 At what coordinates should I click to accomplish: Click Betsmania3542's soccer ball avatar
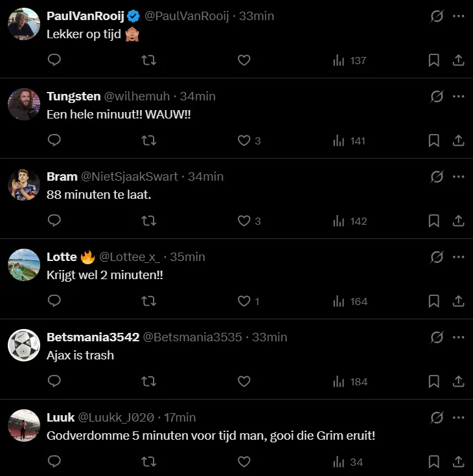point(24,345)
